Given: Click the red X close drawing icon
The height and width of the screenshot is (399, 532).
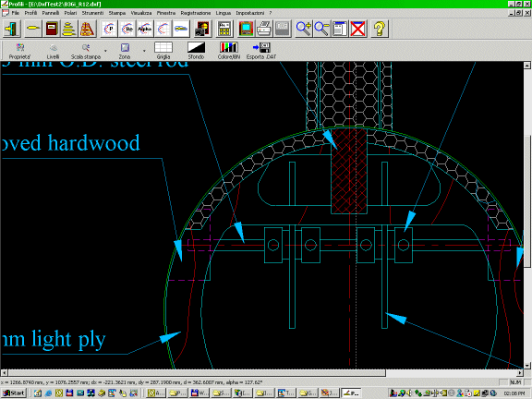Looking at the screenshot, I should [358, 29].
